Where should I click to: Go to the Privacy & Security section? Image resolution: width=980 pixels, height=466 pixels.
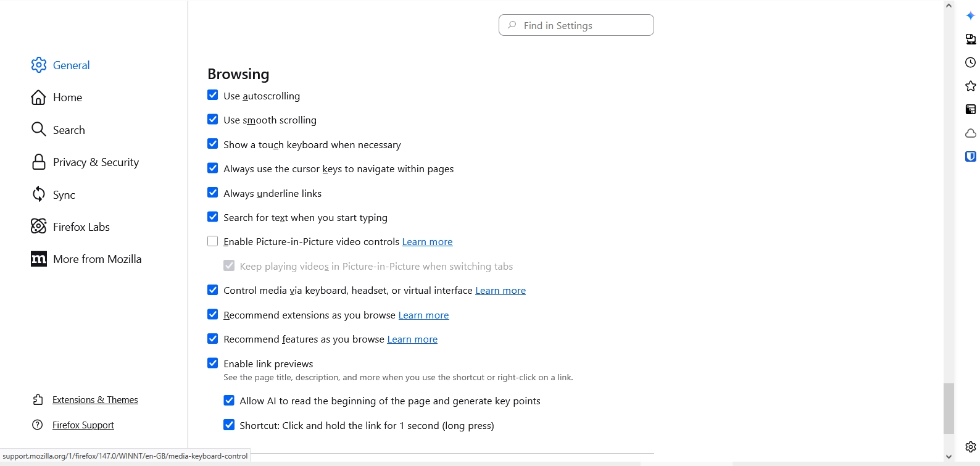[96, 162]
